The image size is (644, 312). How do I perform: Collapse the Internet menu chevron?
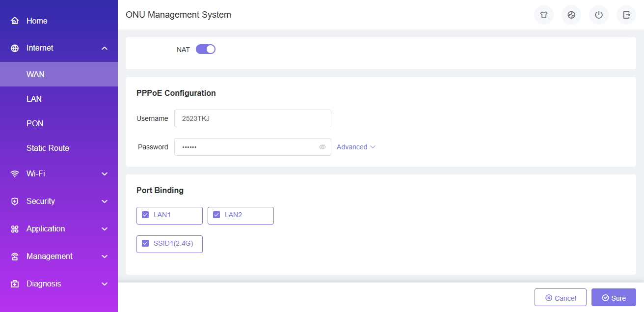104,48
